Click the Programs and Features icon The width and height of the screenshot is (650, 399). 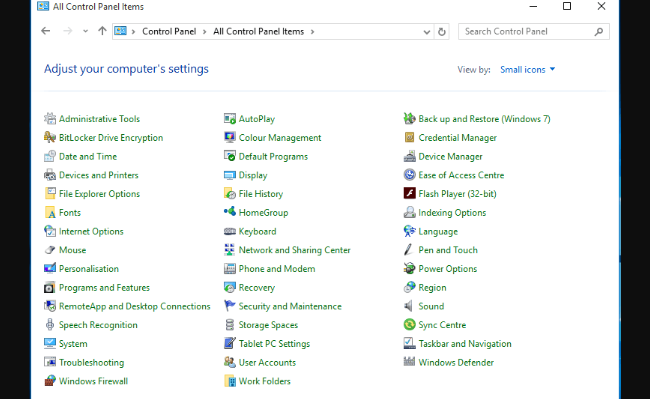click(50, 288)
